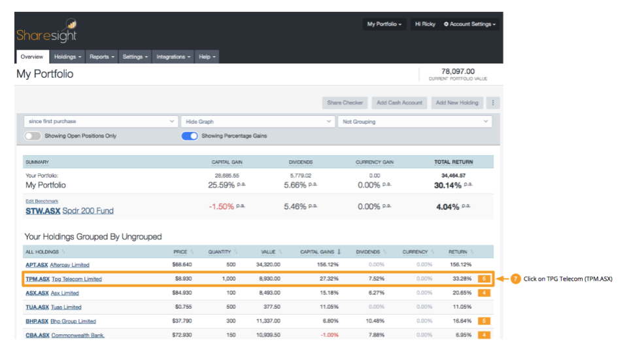Click the Edit Benchmark link

pyautogui.click(x=42, y=201)
